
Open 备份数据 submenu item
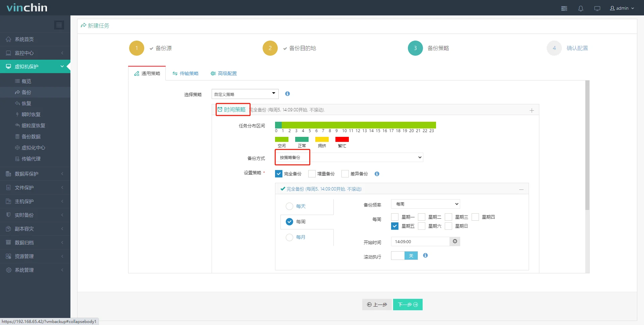click(x=35, y=137)
